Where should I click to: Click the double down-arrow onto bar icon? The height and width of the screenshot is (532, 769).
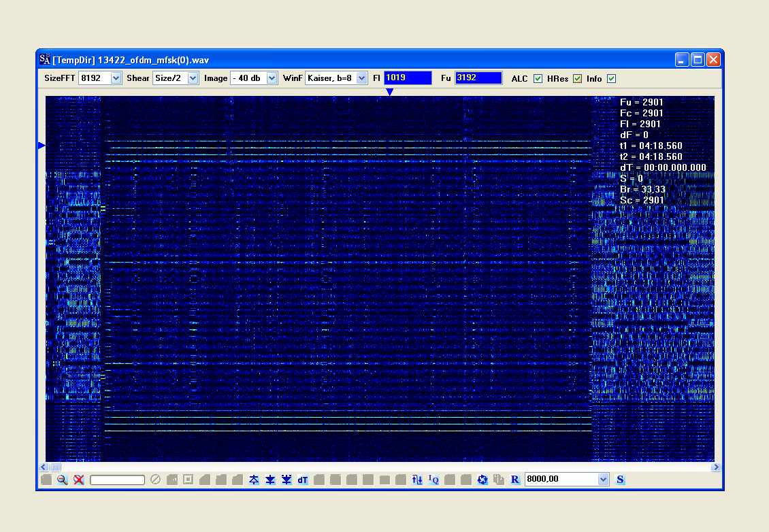pos(287,480)
